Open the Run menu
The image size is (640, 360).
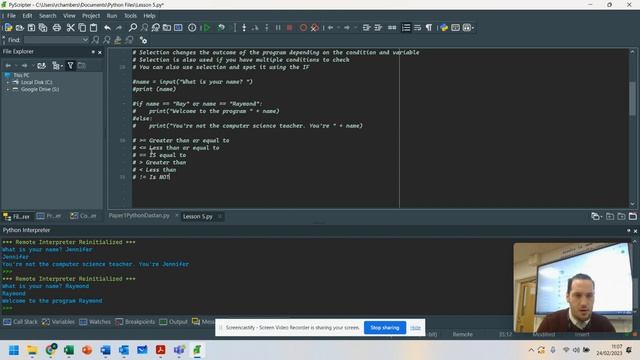click(112, 16)
